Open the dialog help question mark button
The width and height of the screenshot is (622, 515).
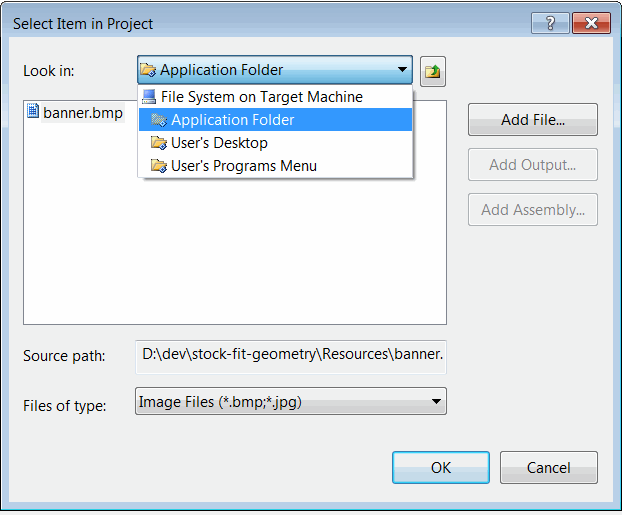coord(550,23)
